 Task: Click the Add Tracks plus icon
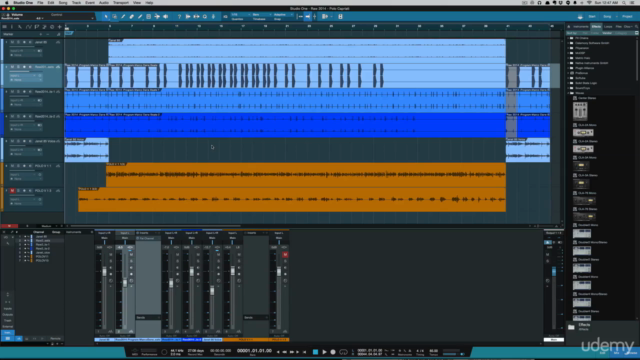[60, 27]
